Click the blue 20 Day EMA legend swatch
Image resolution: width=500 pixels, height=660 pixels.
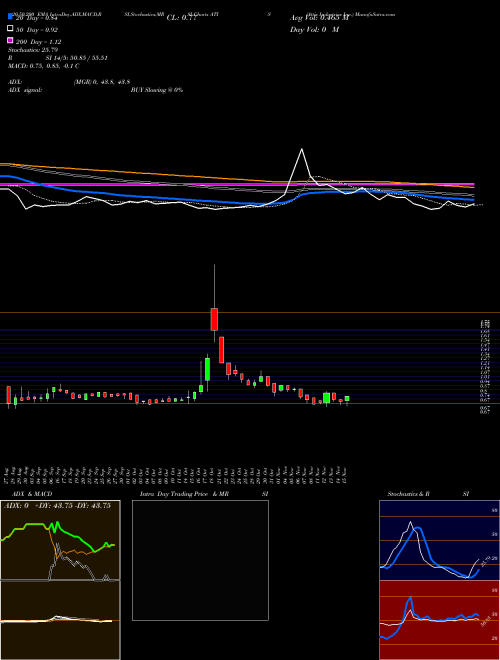10,17
